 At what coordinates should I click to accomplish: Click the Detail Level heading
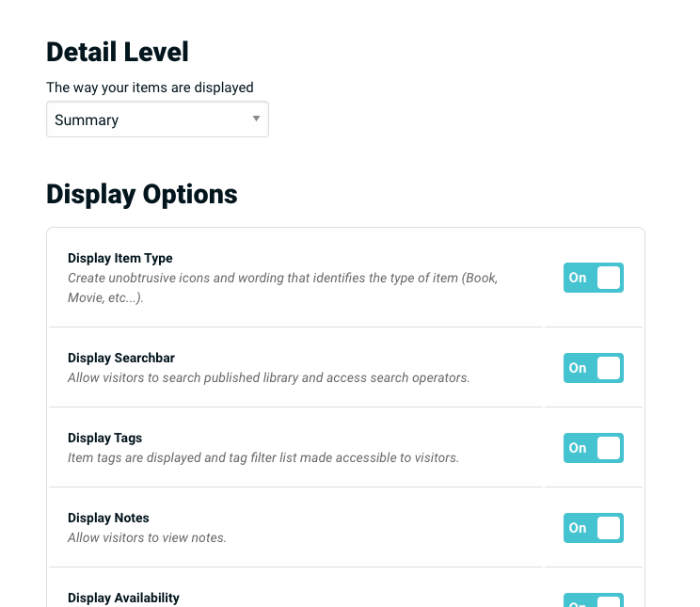(x=118, y=52)
